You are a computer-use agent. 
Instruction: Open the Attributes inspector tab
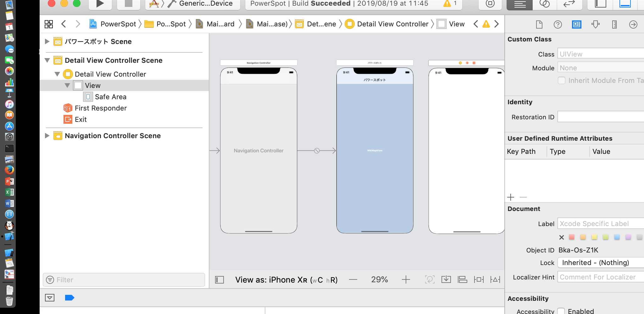(595, 24)
